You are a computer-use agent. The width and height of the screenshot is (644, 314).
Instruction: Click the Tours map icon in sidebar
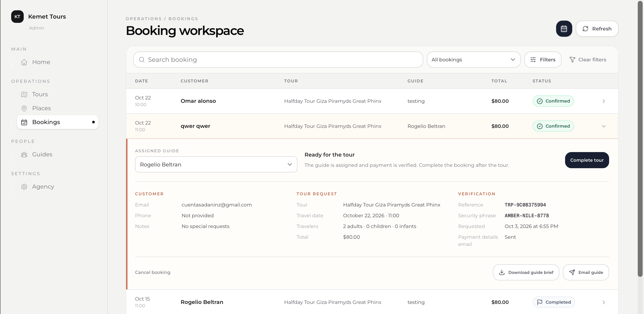pyautogui.click(x=24, y=94)
